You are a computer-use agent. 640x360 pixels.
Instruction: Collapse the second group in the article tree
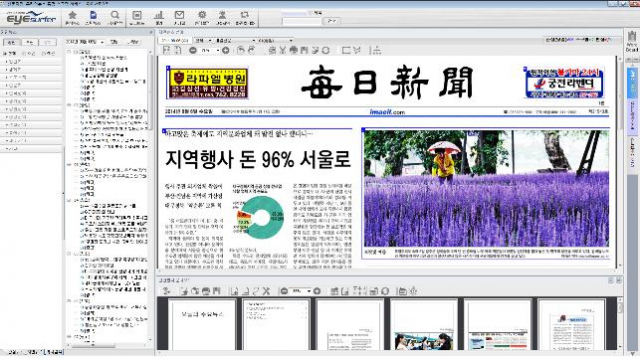point(69,105)
